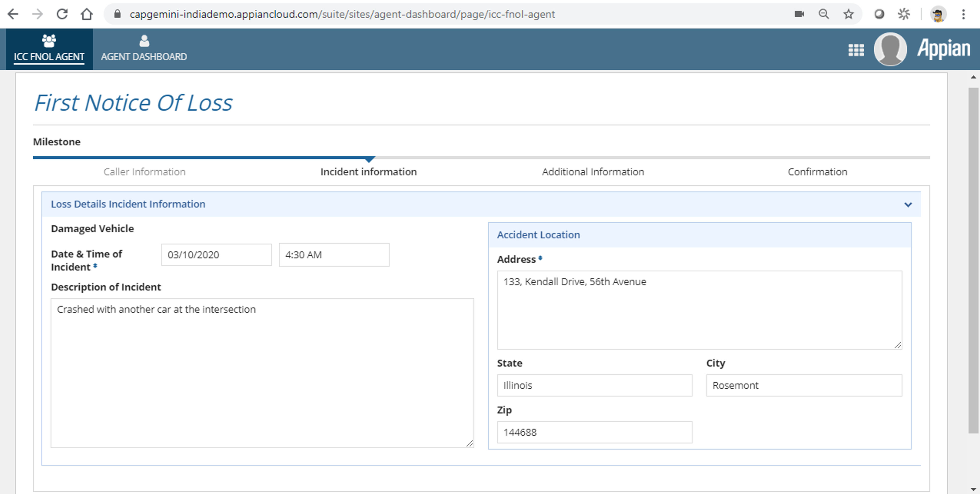Go back in browser history

point(13,14)
